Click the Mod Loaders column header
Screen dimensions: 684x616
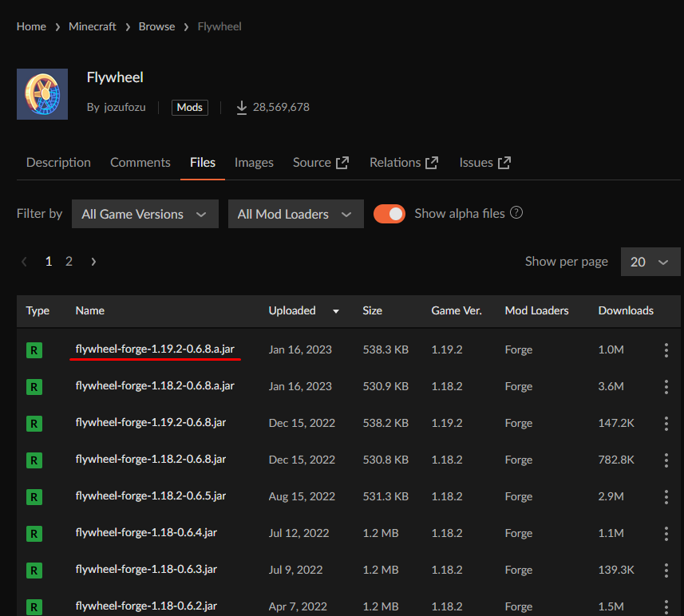(x=536, y=310)
